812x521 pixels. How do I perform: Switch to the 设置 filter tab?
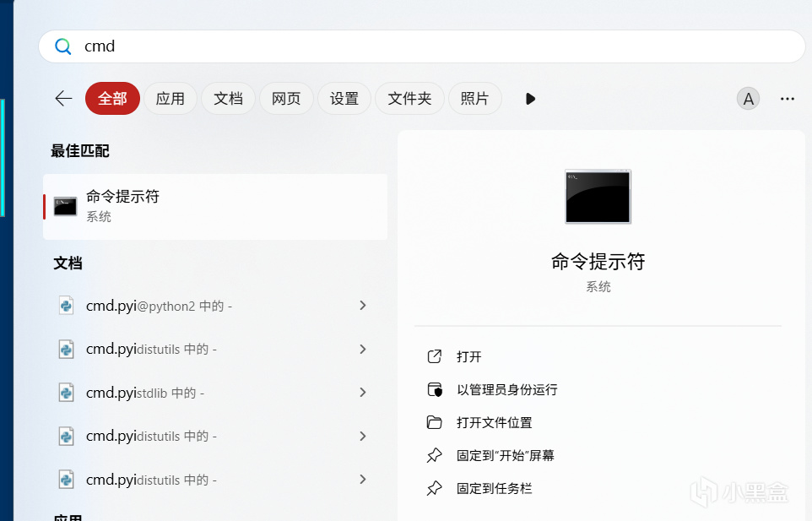pyautogui.click(x=344, y=99)
